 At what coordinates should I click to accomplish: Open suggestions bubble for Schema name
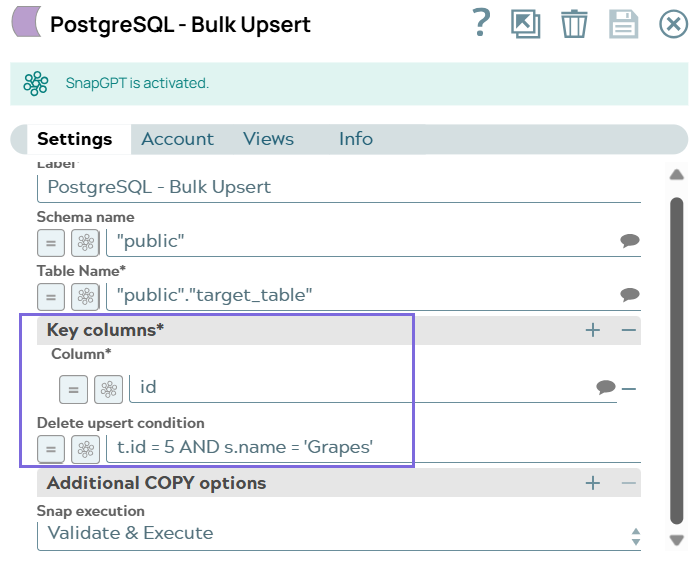tap(630, 241)
